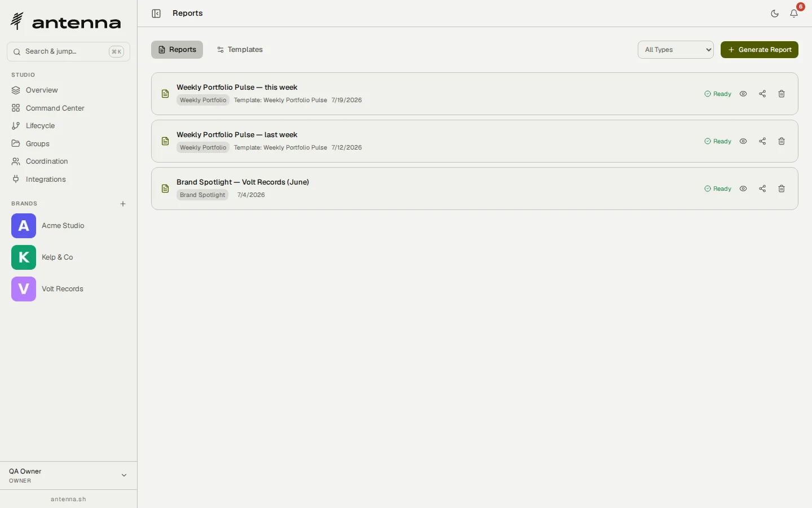Collapse the sidebar panel toggle icon

pyautogui.click(x=156, y=14)
